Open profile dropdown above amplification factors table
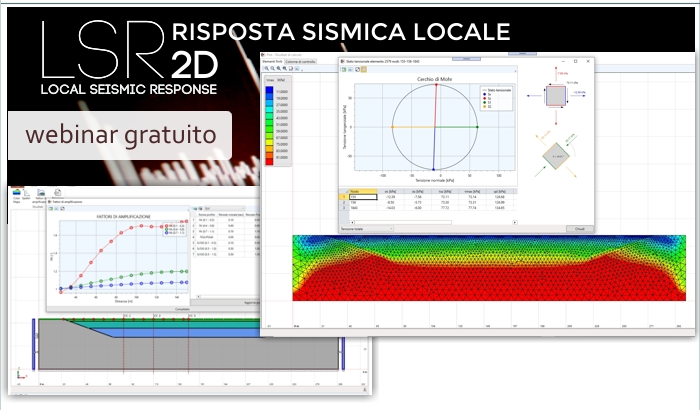 pos(225,208)
